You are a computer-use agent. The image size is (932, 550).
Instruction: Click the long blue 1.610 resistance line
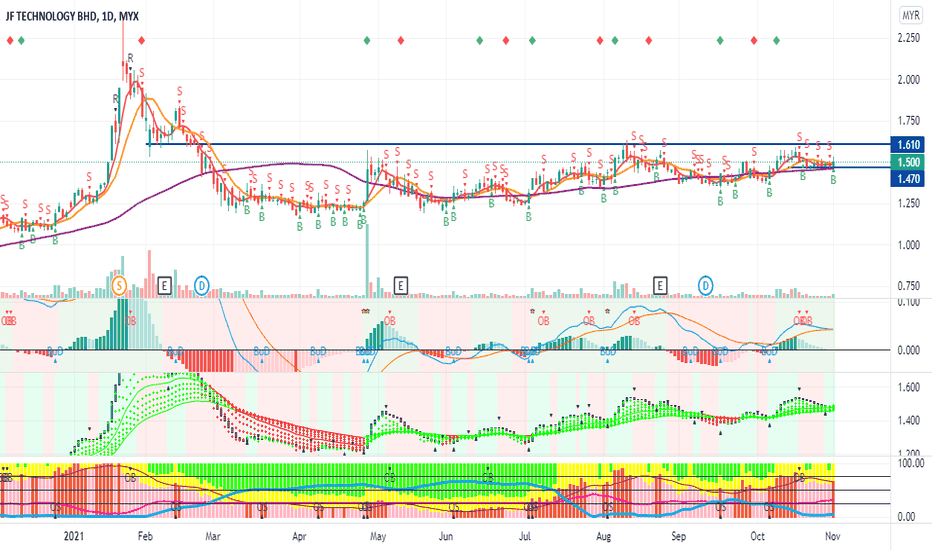[517, 144]
